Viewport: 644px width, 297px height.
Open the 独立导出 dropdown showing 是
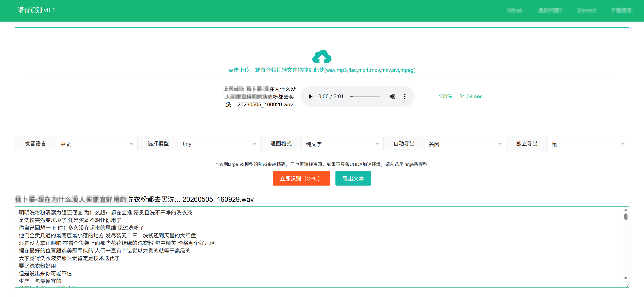(588, 144)
